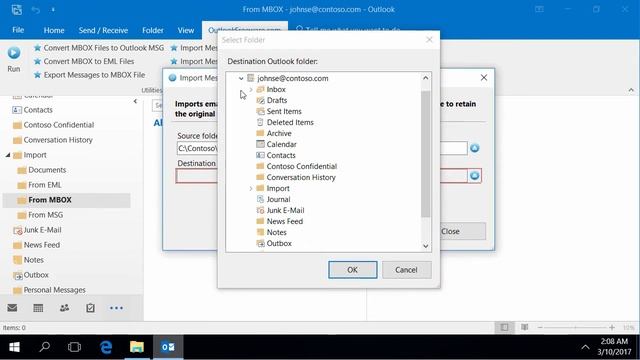Click the source folder browse icon button

[474, 148]
